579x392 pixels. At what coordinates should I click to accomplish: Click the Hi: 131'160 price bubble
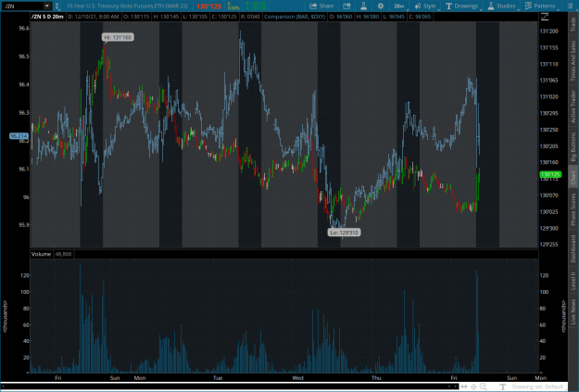pos(118,37)
